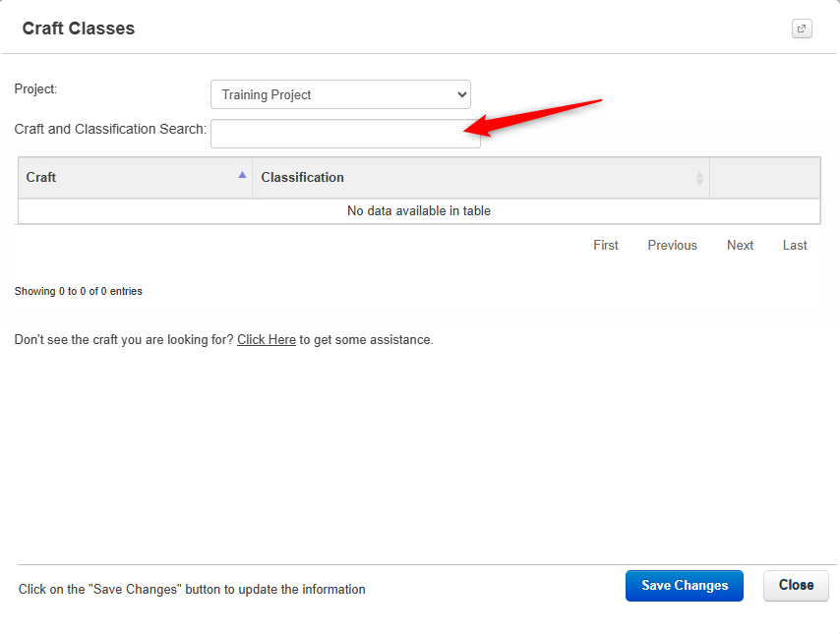Click the Craft column heading text

(41, 178)
